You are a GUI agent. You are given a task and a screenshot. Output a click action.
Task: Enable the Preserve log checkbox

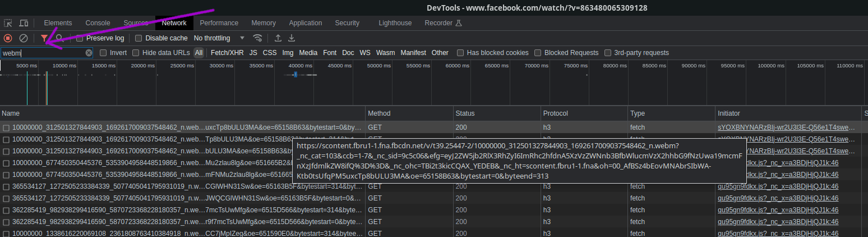(80, 38)
